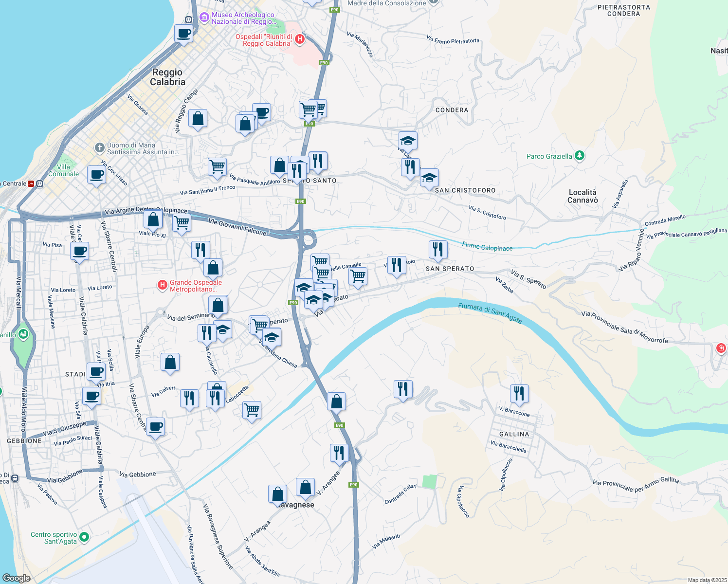Viewport: 728px width, 584px height.
Task: Select the restaurant icon near San Sperato
Action: click(x=437, y=248)
